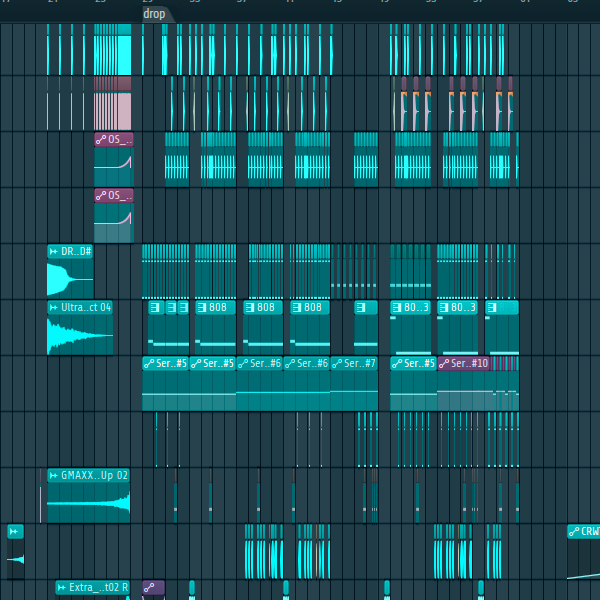Select the Ultra..ct 04 waveform
The image size is (600, 600).
tap(80, 335)
